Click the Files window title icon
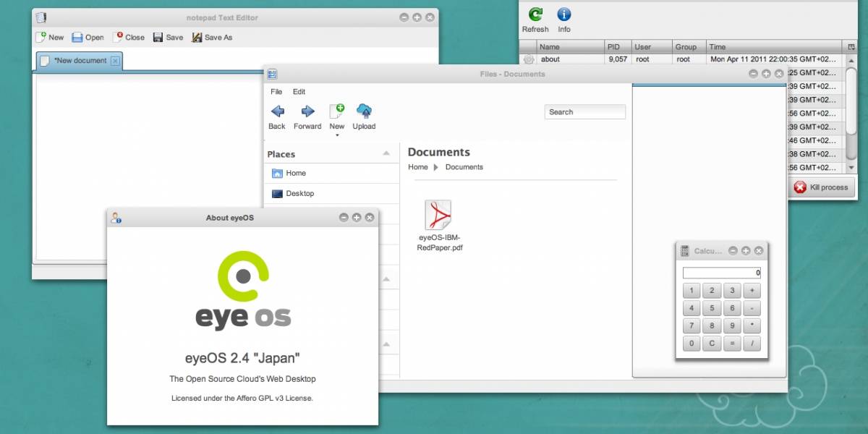 pyautogui.click(x=272, y=74)
